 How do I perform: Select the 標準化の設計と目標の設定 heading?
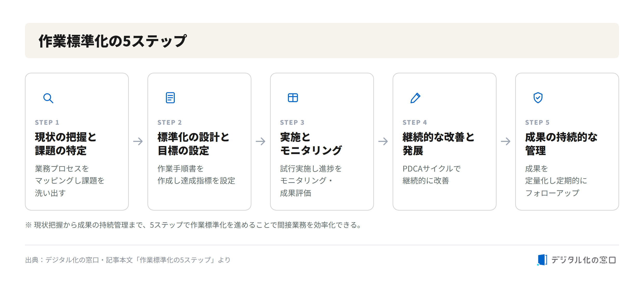193,144
